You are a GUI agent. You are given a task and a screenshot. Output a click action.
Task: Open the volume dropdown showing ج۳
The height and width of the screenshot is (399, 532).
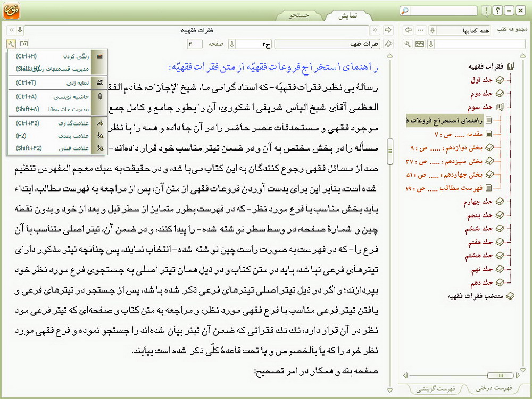pyautogui.click(x=232, y=44)
